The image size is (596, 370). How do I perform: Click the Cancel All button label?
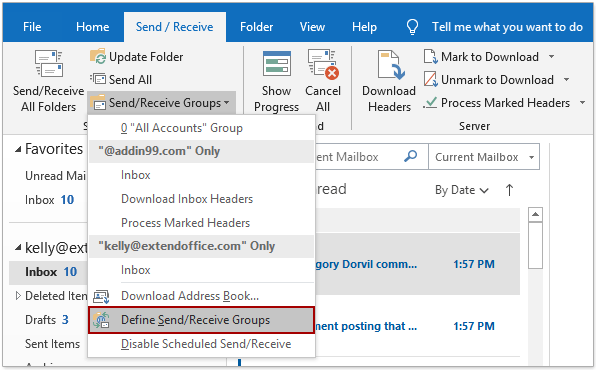pyautogui.click(x=323, y=99)
